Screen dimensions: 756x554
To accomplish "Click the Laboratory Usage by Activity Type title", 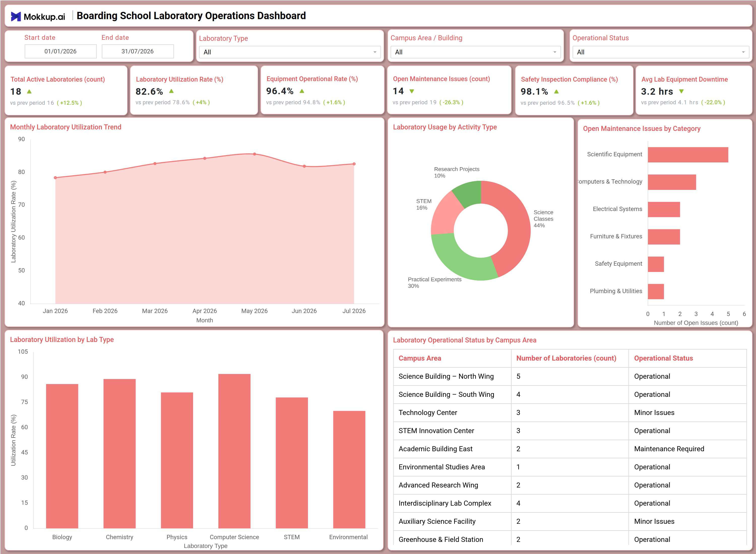I will pos(445,127).
